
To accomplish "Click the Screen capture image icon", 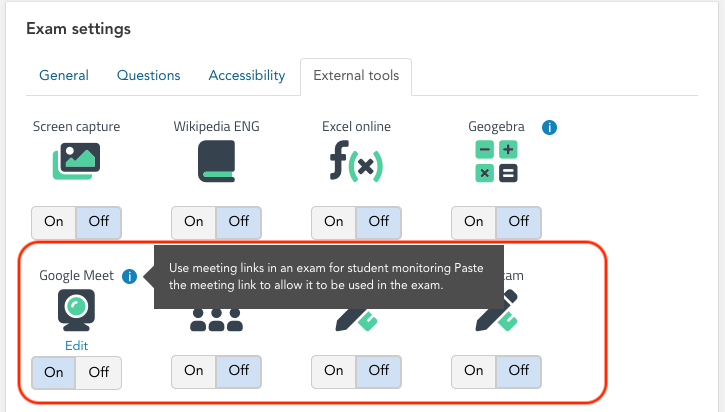I will [x=76, y=161].
